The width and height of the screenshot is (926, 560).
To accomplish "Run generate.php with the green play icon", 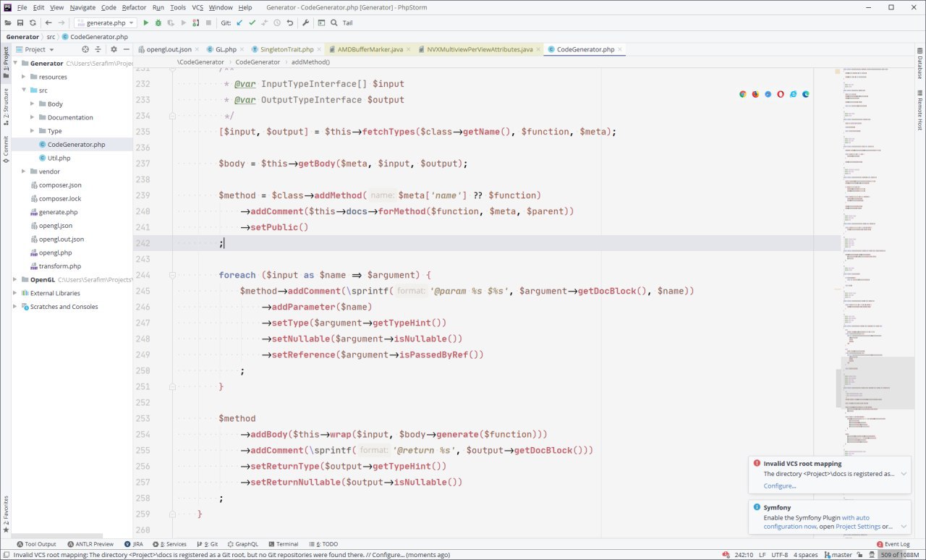I will [146, 22].
